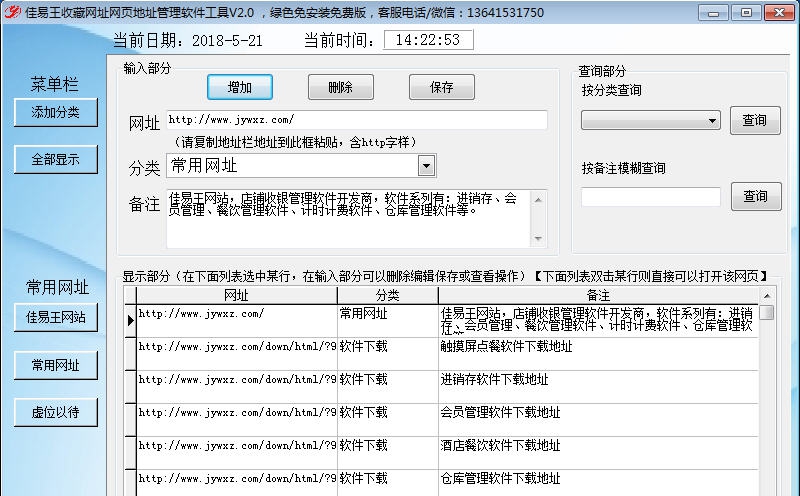Focus the 网址 URL input field
This screenshot has height=496, width=800.
tap(357, 120)
